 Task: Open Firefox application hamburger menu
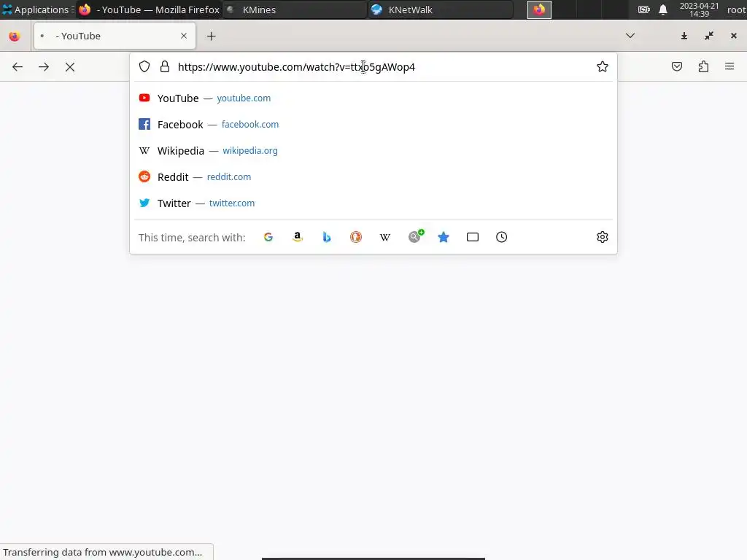[x=729, y=66]
